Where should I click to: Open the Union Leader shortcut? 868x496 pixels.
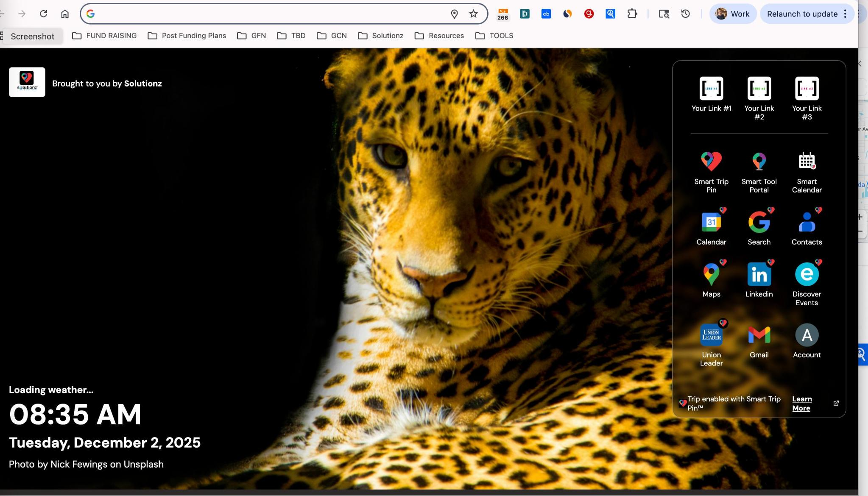point(711,335)
